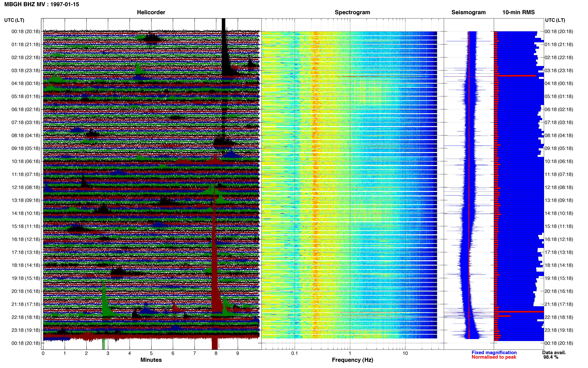588x368 pixels.
Task: Select 'Minutes' axis label under the Helicorder
Action: point(151,360)
